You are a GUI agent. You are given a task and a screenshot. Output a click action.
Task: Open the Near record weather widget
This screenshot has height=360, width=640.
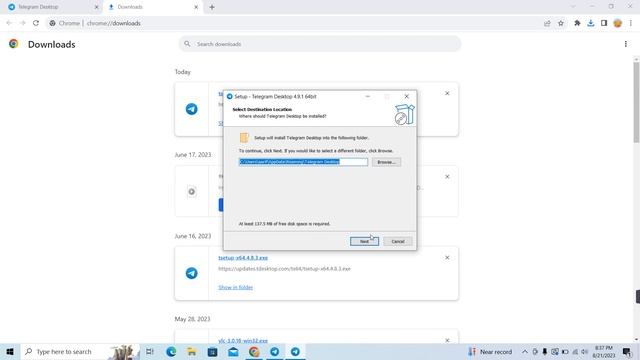point(490,351)
